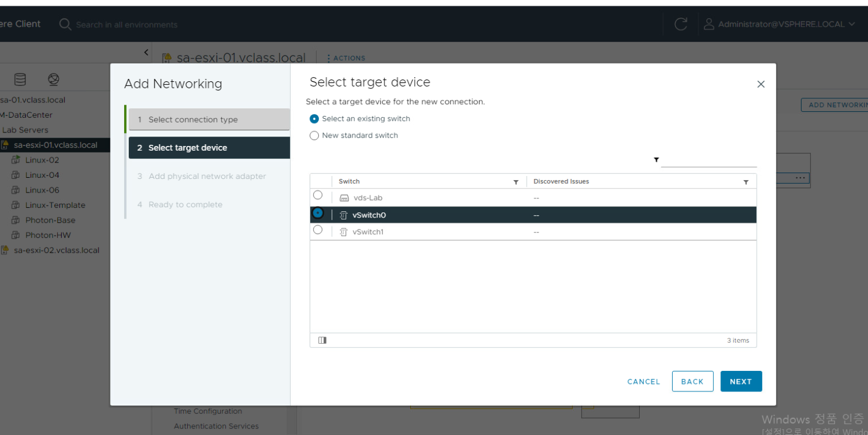Click the search magnifier icon
The width and height of the screenshot is (868, 435).
(65, 24)
